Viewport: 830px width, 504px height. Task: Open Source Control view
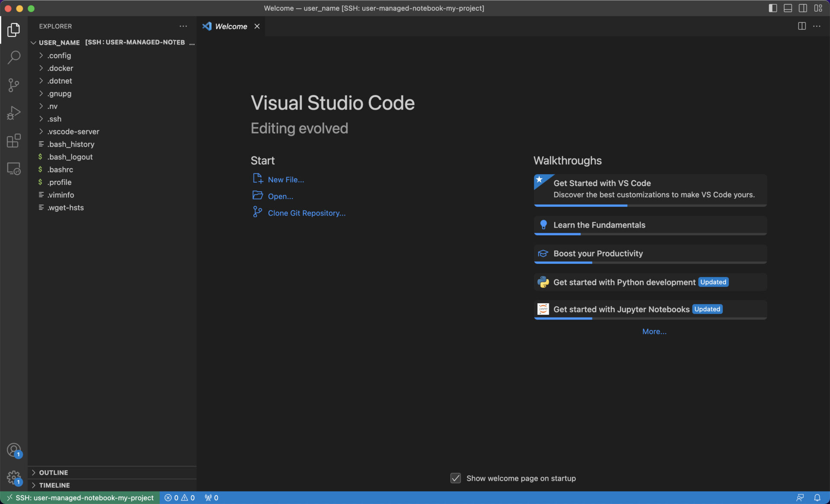tap(14, 85)
